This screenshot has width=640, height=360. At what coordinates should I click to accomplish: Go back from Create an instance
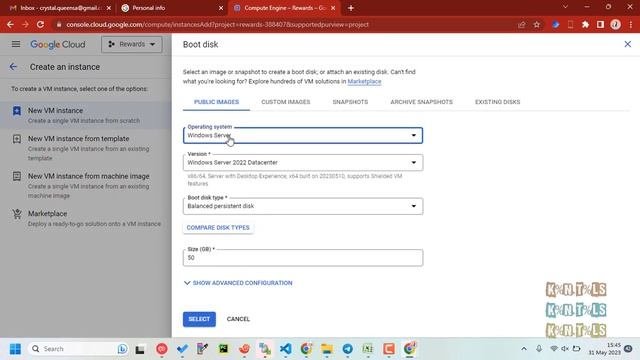pyautogui.click(x=13, y=67)
